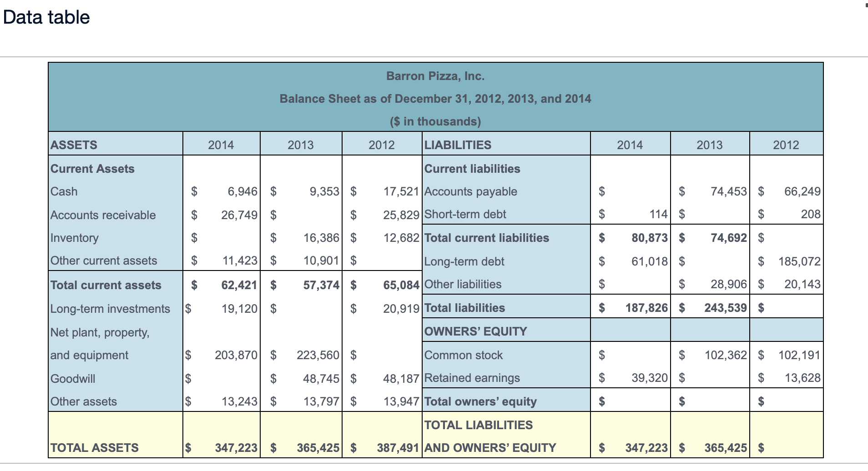Click the OWNERS' EQUITY heading
The width and height of the screenshot is (868, 471).
476,331
